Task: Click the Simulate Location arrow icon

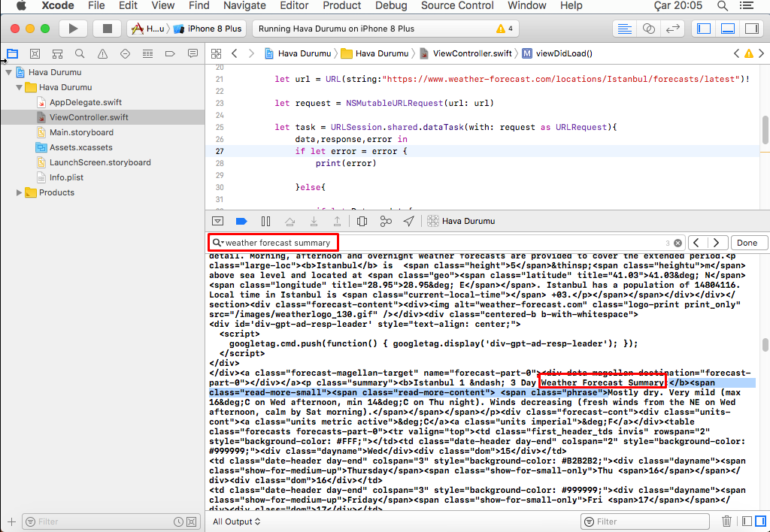Action: [x=408, y=220]
